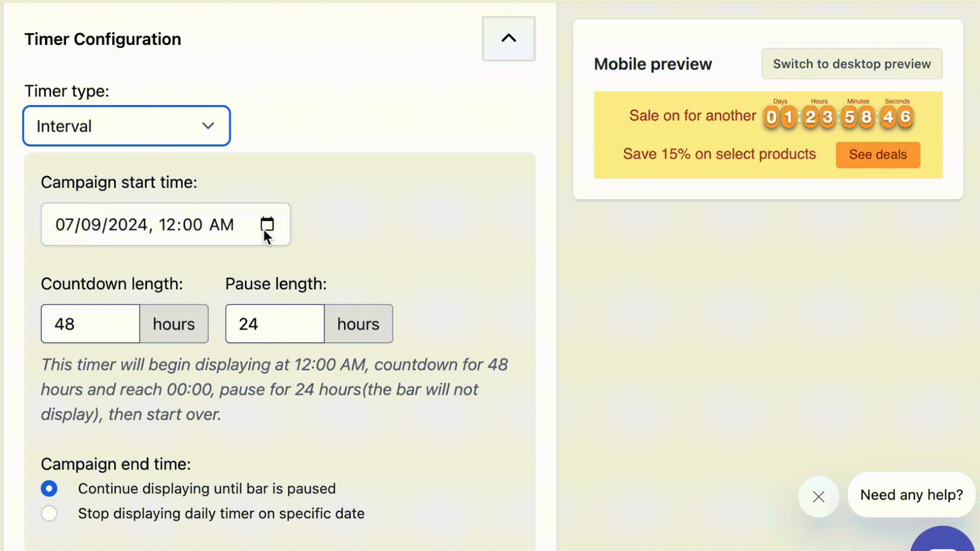Click the 'Save 15% on select products' text
Viewport: 980px width, 551px height.
tap(719, 154)
